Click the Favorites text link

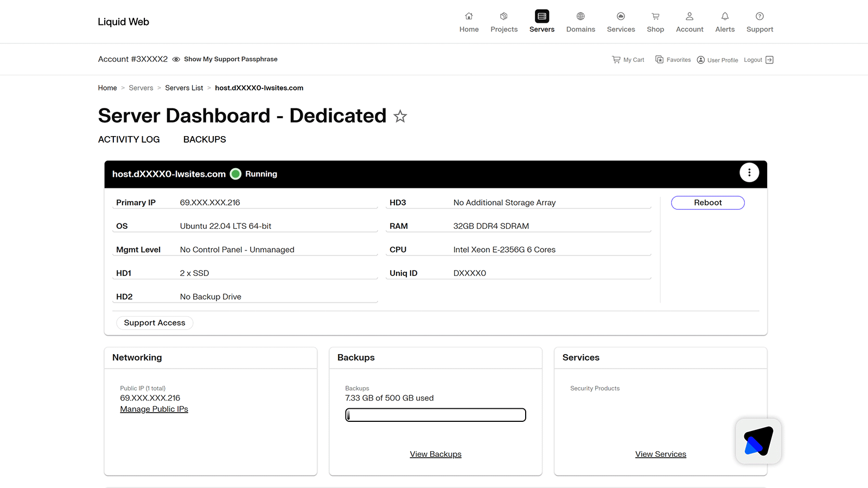[679, 60]
